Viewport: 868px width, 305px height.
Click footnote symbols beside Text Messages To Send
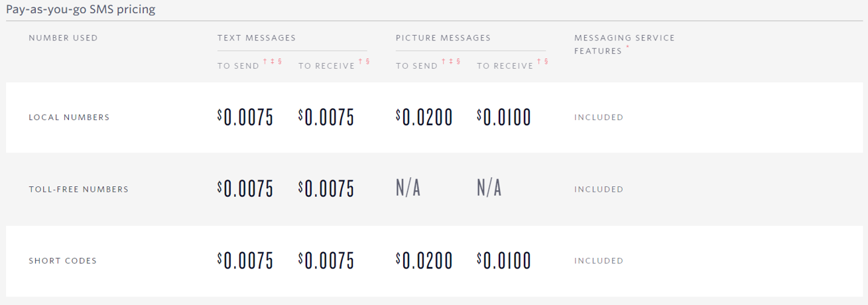[x=273, y=62]
